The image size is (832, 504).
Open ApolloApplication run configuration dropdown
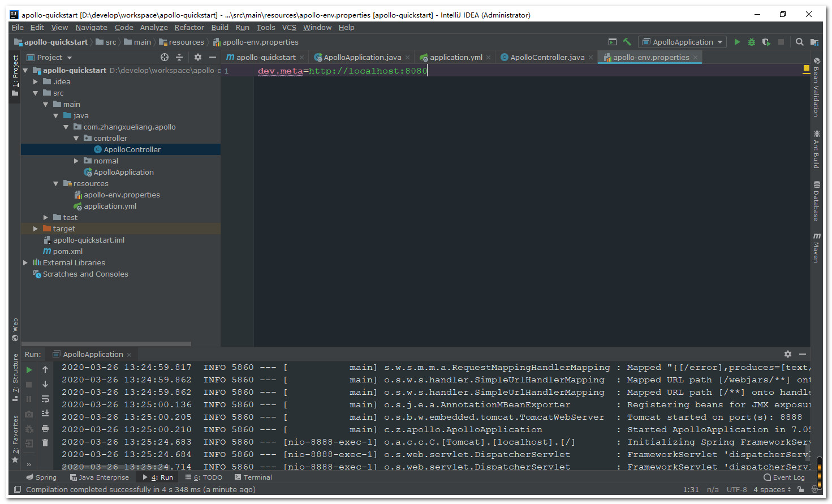[x=683, y=42]
